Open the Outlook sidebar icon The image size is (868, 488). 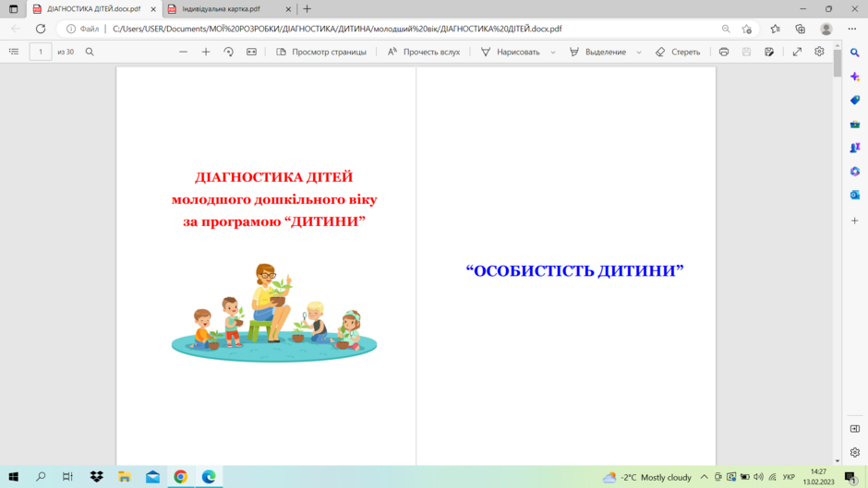855,195
